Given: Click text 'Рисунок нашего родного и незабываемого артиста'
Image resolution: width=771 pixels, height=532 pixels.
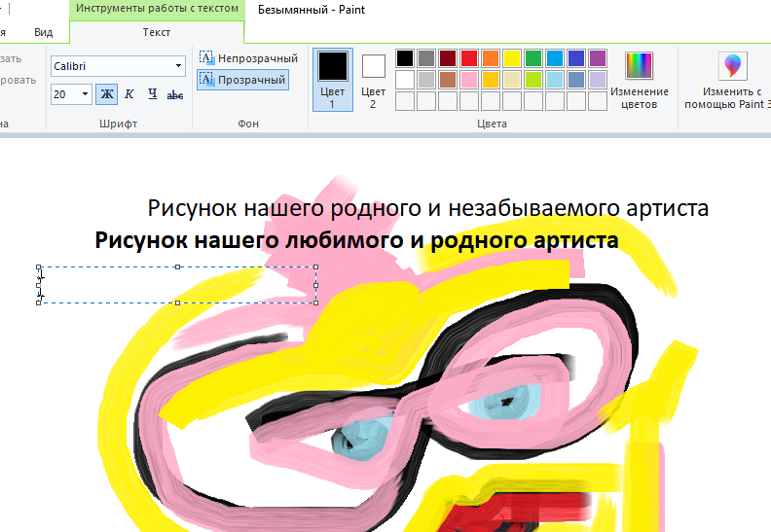Looking at the screenshot, I should (x=427, y=208).
